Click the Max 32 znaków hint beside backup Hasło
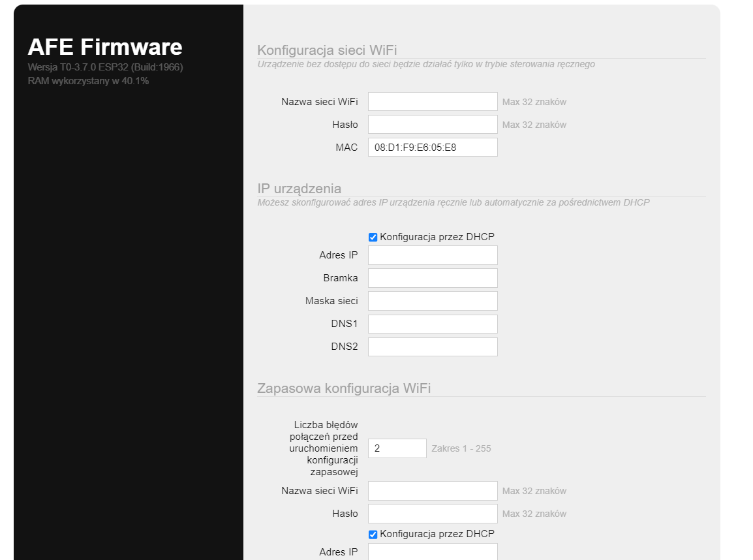Viewport: 753px width, 560px height. pos(534,514)
